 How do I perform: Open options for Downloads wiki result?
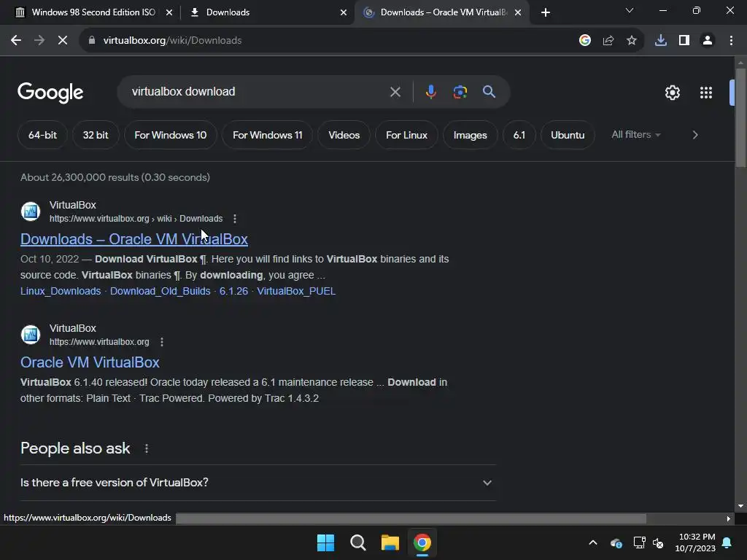click(x=234, y=219)
